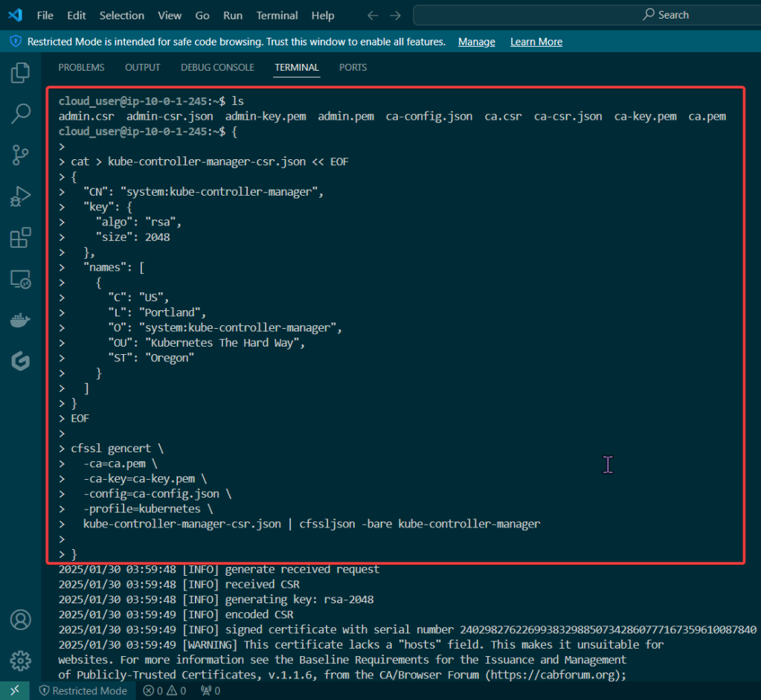The width and height of the screenshot is (761, 700).
Task: Switch to the PROBLEMS panel tab
Action: [81, 67]
